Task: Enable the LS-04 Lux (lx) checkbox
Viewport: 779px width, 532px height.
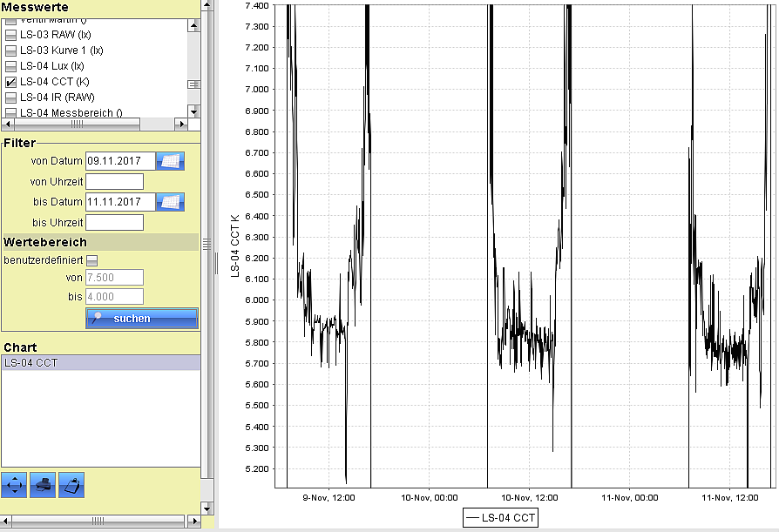Action: (x=11, y=66)
